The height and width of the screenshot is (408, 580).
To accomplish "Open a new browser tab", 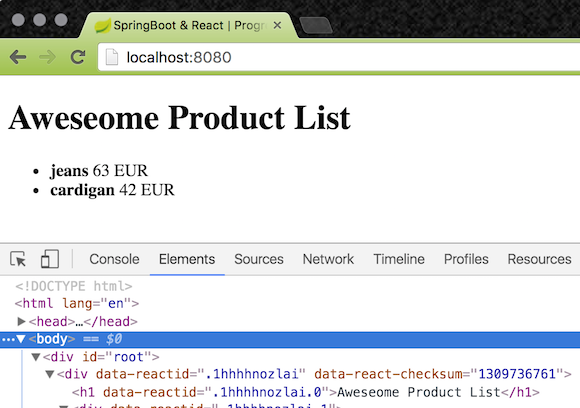I will [316, 25].
